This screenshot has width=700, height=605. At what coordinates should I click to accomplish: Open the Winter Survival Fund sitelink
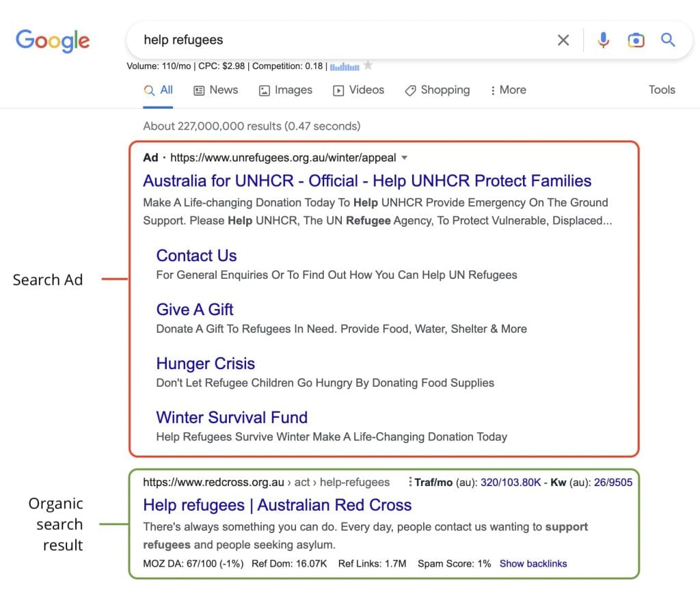(232, 418)
